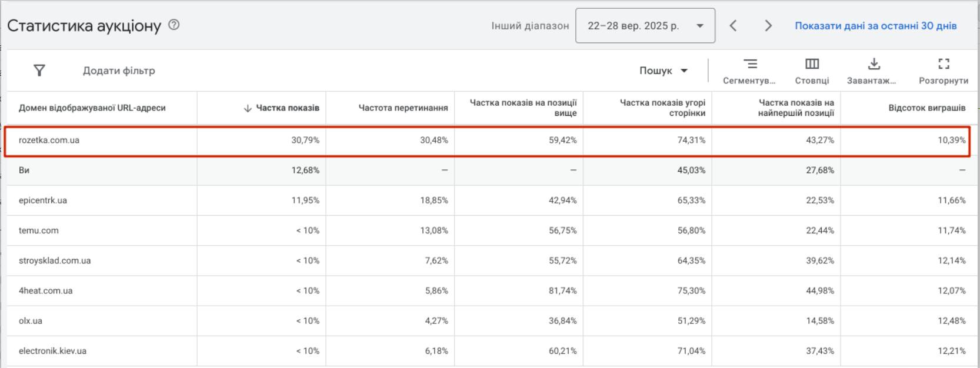Sort by Частка показів угорі сторінки
Image resolution: width=980 pixels, height=368 pixels.
click(x=662, y=108)
